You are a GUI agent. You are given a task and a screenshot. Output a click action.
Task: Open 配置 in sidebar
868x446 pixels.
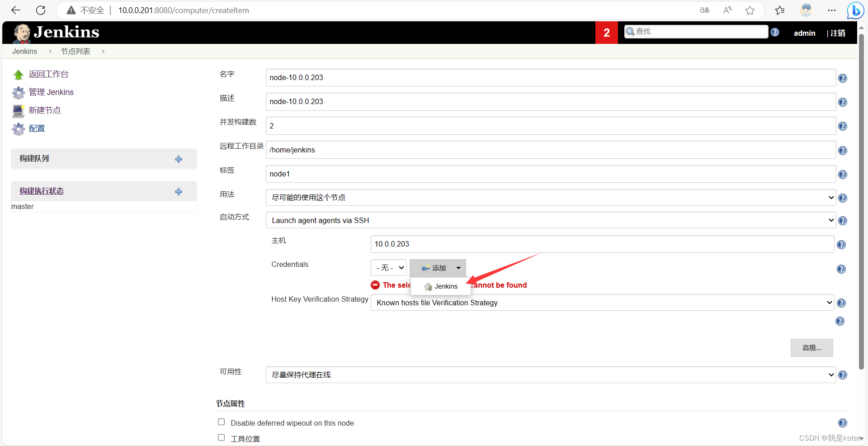tap(37, 128)
